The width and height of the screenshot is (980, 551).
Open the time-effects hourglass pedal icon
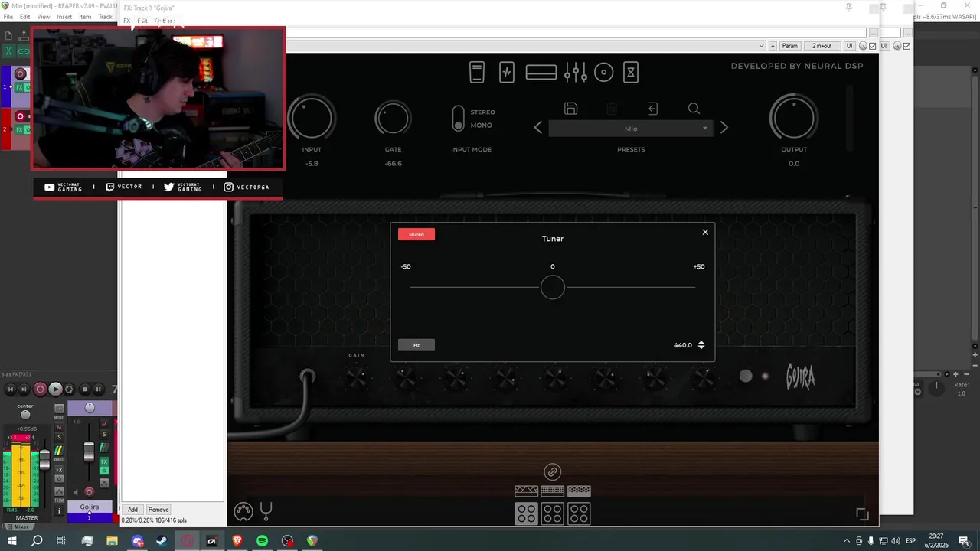click(x=631, y=73)
